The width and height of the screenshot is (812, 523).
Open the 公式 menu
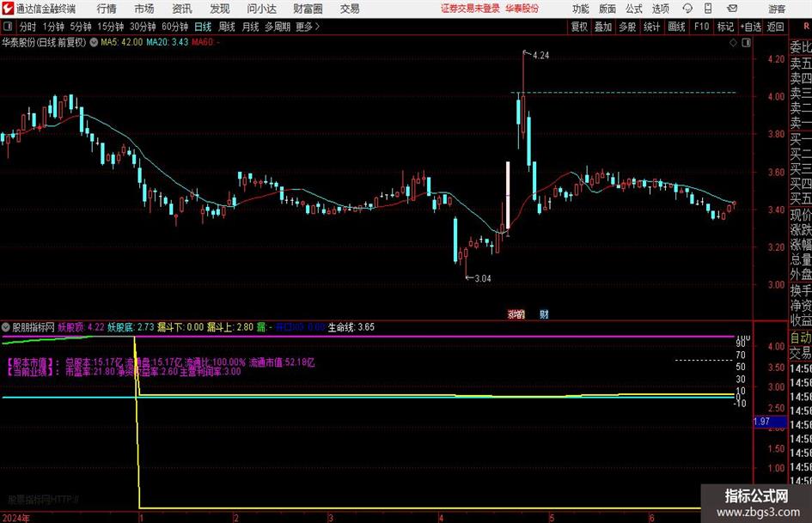click(x=634, y=9)
